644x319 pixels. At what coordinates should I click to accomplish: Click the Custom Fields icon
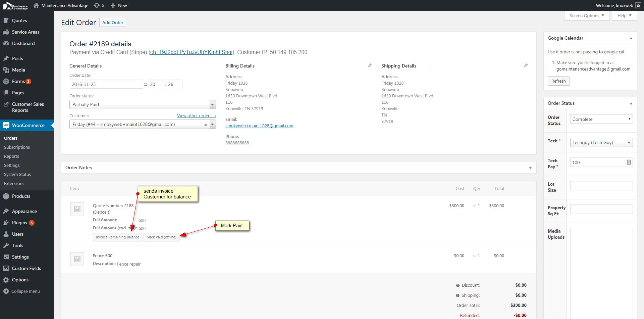tap(6, 268)
